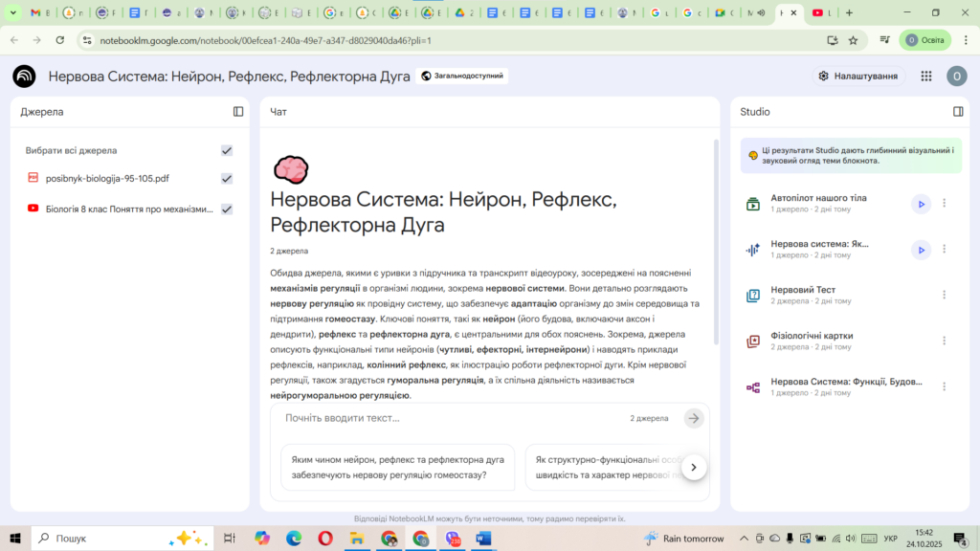
Task: Play the Нервова система audio overview
Action: [x=920, y=250]
